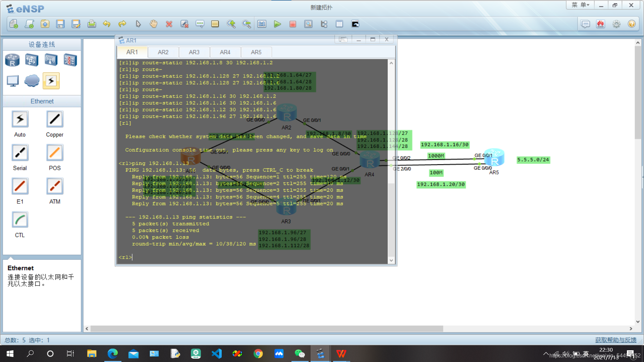Image resolution: width=644 pixels, height=362 pixels.
Task: Open the new test case icon
Action: click(x=30, y=24)
